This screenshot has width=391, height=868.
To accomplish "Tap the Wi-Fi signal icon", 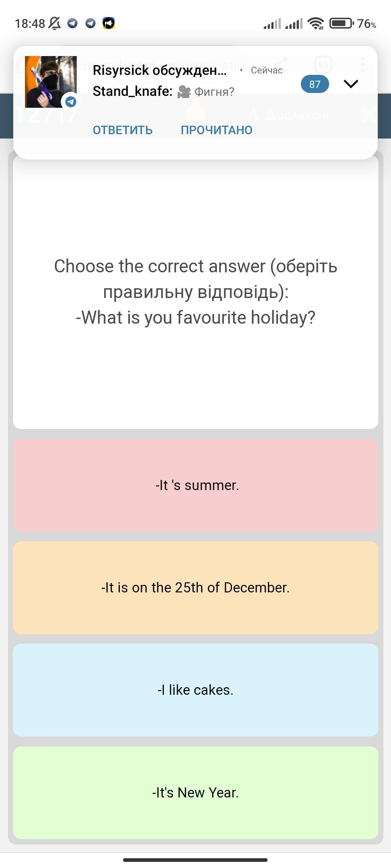I will pyautogui.click(x=316, y=24).
